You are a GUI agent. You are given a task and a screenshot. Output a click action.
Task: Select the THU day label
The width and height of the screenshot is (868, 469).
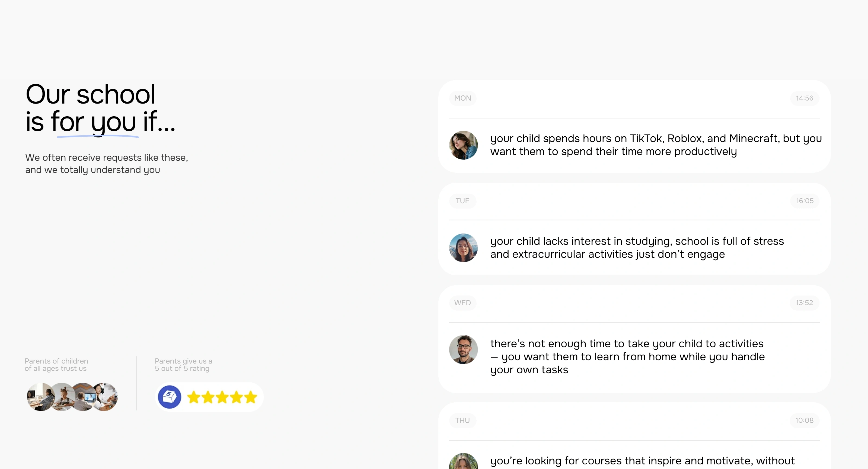coord(463,420)
